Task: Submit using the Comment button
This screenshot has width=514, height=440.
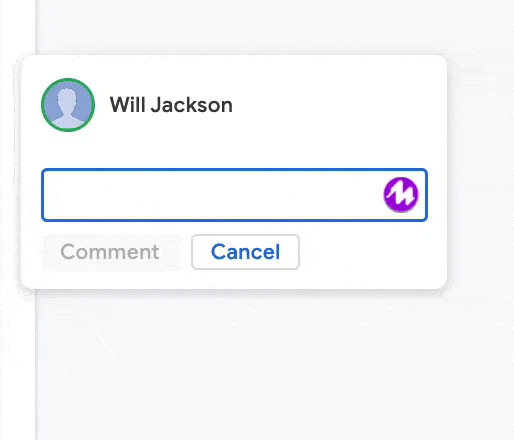Action: click(110, 252)
